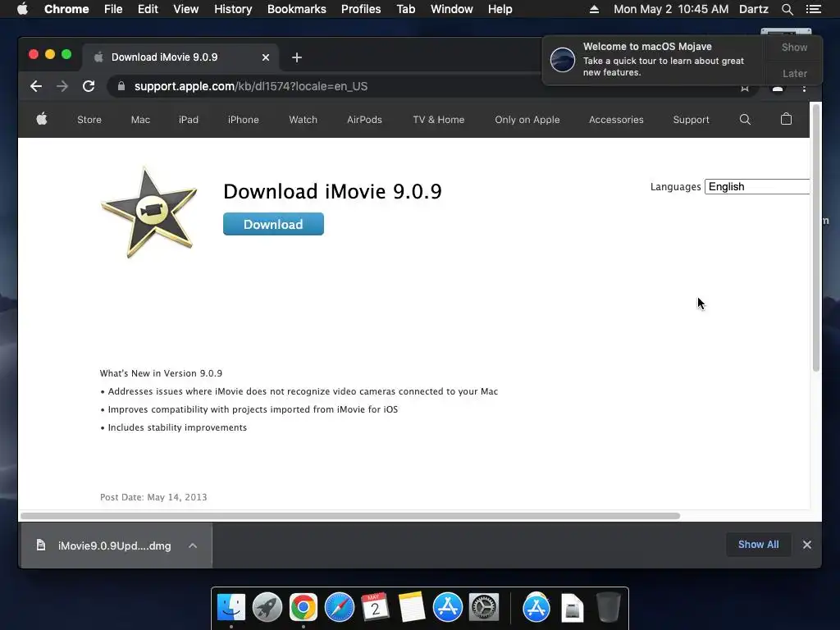Open the Apple menu
The image size is (840, 630).
(22, 9)
